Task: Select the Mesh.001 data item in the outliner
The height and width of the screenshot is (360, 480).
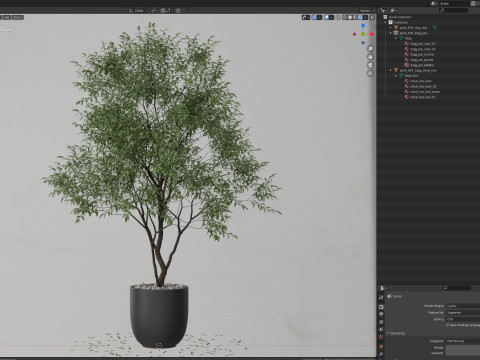Action: click(x=411, y=76)
